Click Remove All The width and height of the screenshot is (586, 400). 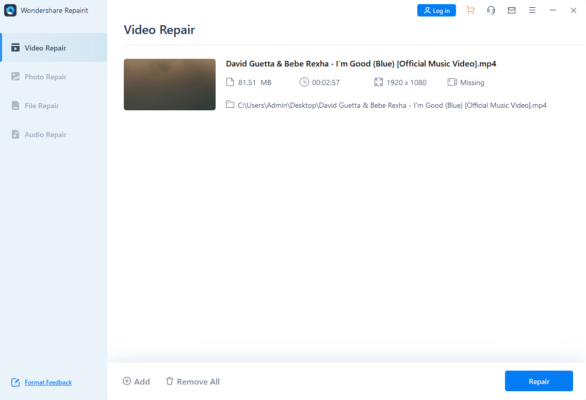[x=193, y=381]
